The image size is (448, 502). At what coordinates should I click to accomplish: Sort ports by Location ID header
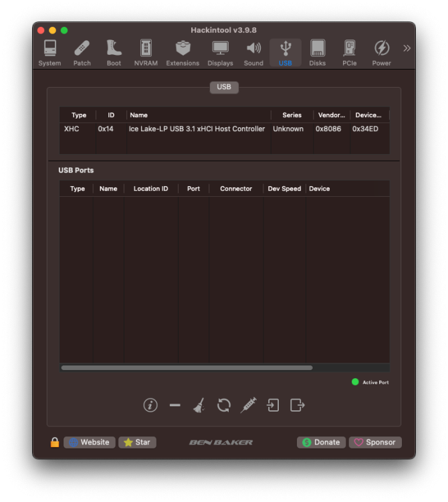(x=150, y=189)
